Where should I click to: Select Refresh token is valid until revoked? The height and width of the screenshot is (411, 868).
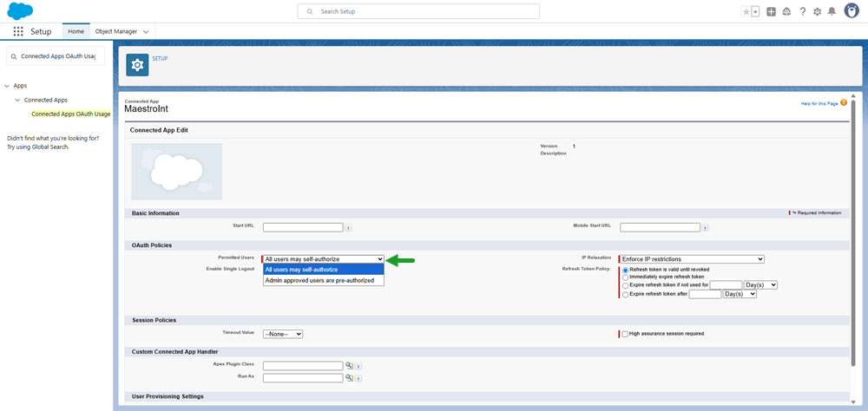coord(625,270)
